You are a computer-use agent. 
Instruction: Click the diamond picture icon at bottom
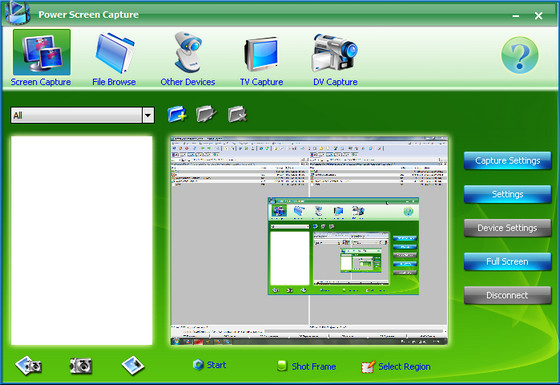132,366
